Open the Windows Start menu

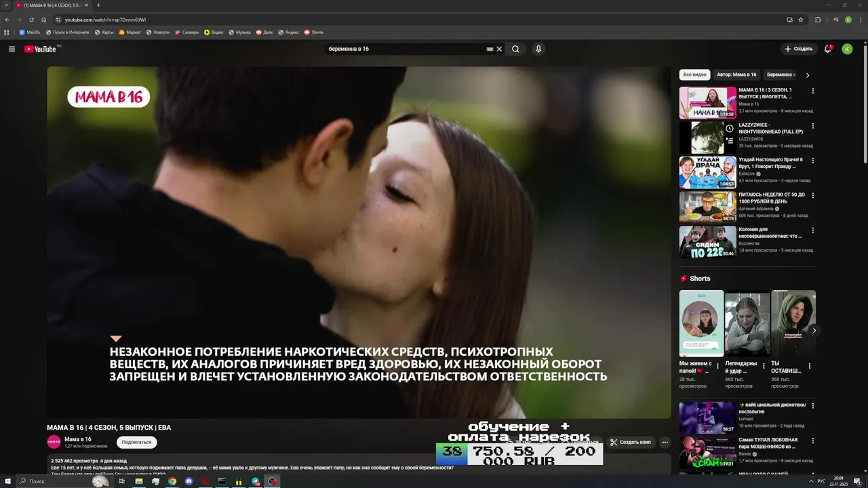tap(7, 481)
